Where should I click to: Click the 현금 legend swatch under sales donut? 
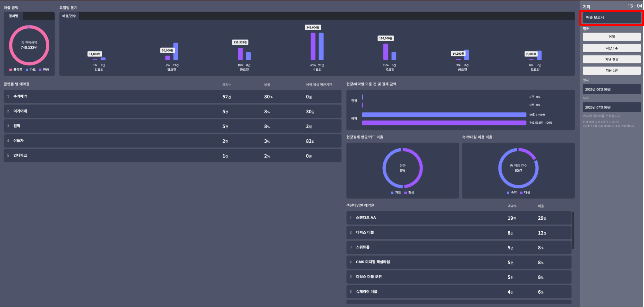(x=40, y=70)
